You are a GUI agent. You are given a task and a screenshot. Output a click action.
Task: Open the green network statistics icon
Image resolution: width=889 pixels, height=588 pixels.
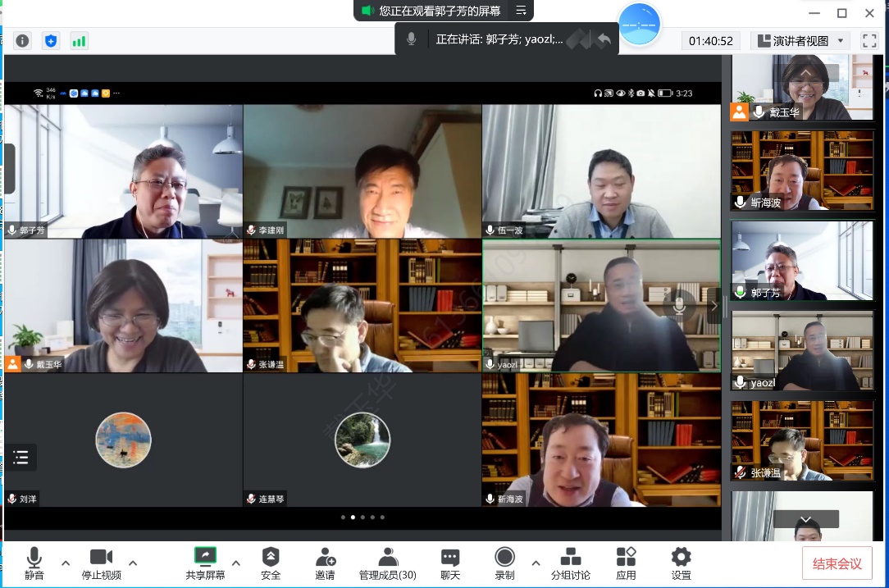(x=79, y=41)
